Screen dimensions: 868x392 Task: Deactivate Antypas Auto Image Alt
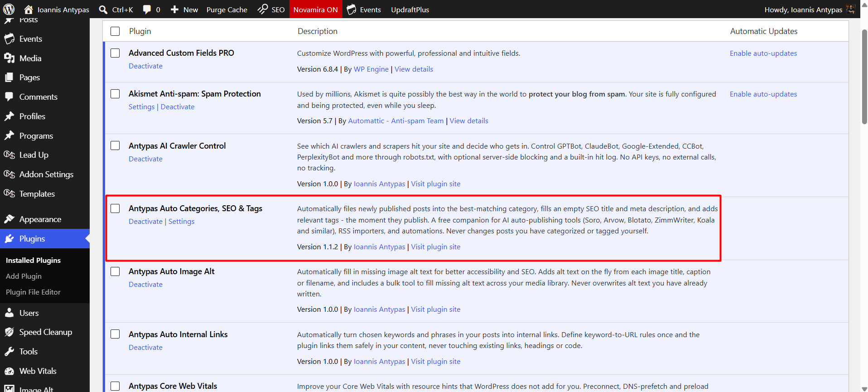pyautogui.click(x=145, y=285)
